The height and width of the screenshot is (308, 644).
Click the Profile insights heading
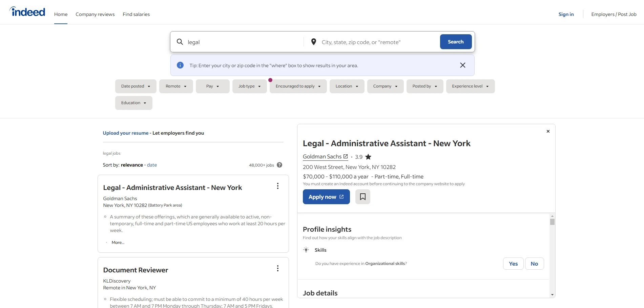point(327,229)
